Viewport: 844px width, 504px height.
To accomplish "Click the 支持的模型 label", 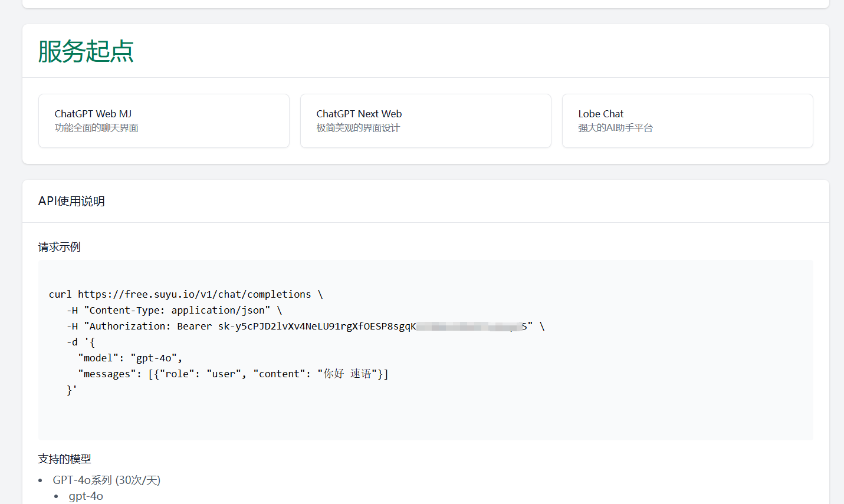I will pyautogui.click(x=65, y=459).
